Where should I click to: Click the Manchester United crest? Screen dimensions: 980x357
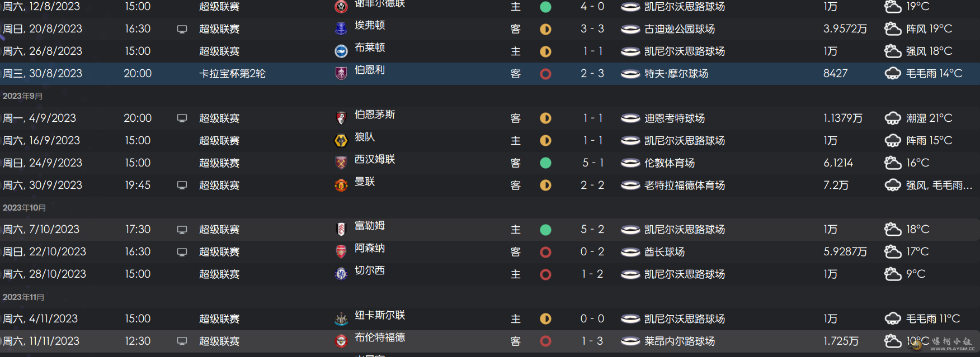tap(341, 185)
